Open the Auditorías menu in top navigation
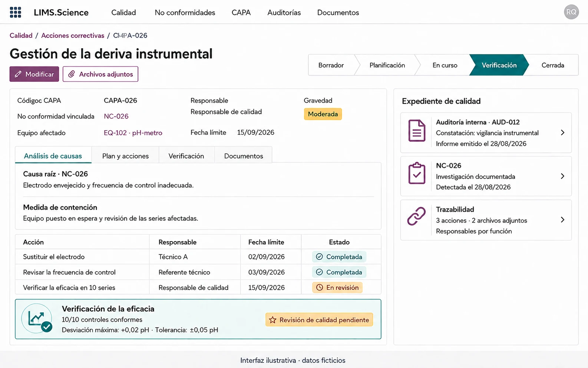 [x=284, y=13]
